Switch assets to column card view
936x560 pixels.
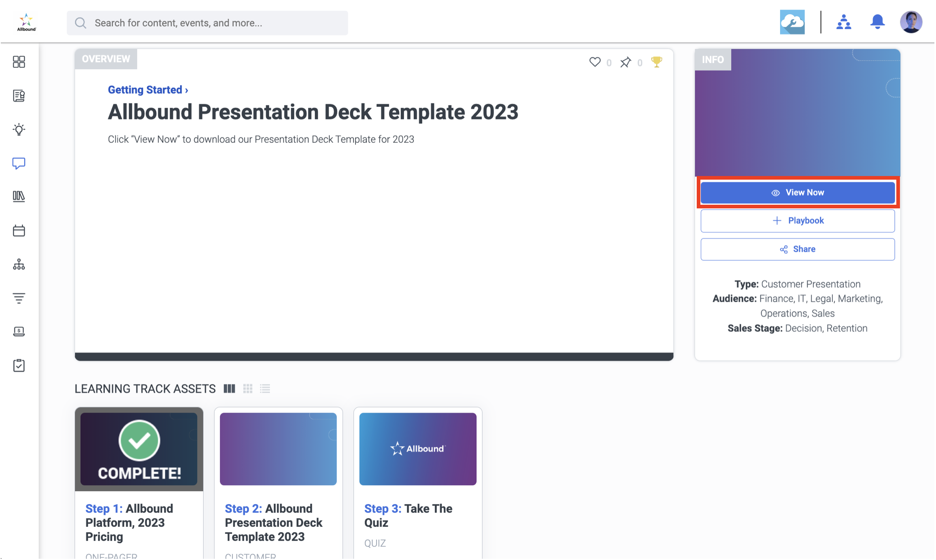[x=229, y=389]
